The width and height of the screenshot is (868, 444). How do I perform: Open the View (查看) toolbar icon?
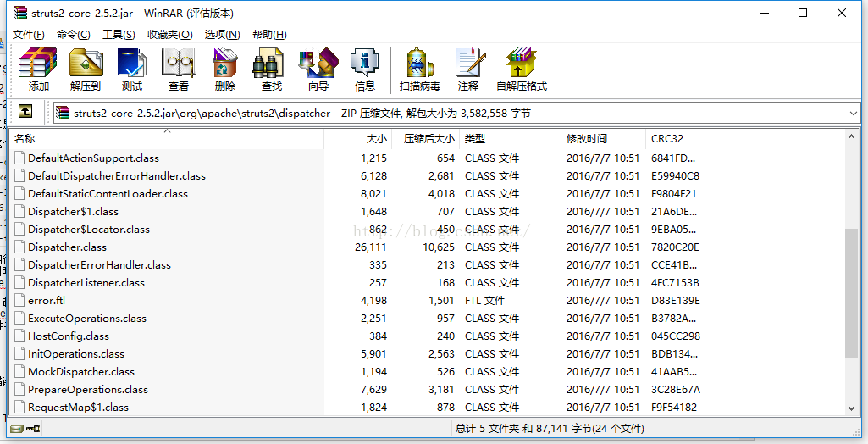[x=178, y=69]
